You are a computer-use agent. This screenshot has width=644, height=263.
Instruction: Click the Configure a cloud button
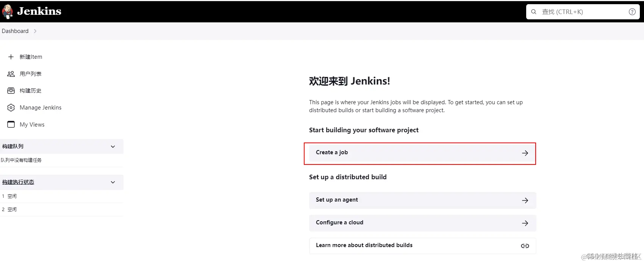tap(422, 223)
